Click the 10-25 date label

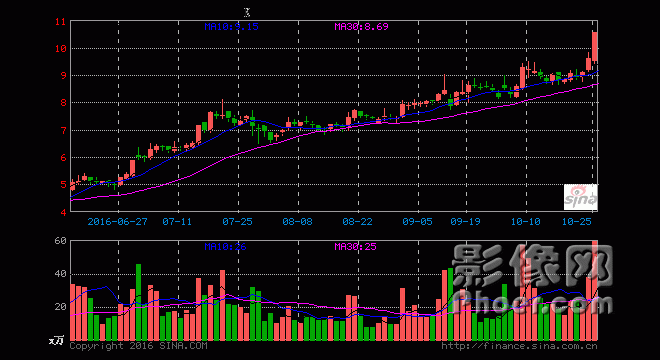pyautogui.click(x=577, y=221)
